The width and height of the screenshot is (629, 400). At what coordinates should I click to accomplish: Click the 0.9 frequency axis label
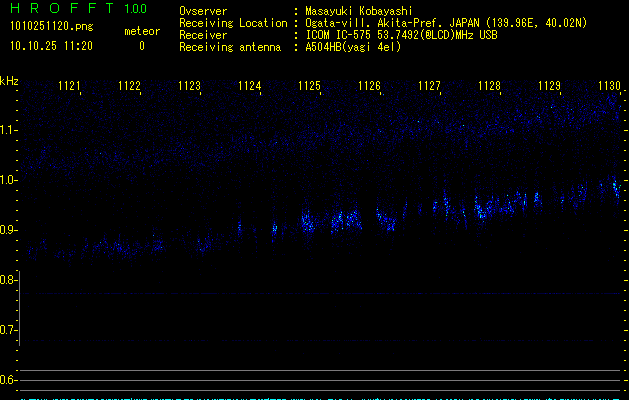click(9, 230)
